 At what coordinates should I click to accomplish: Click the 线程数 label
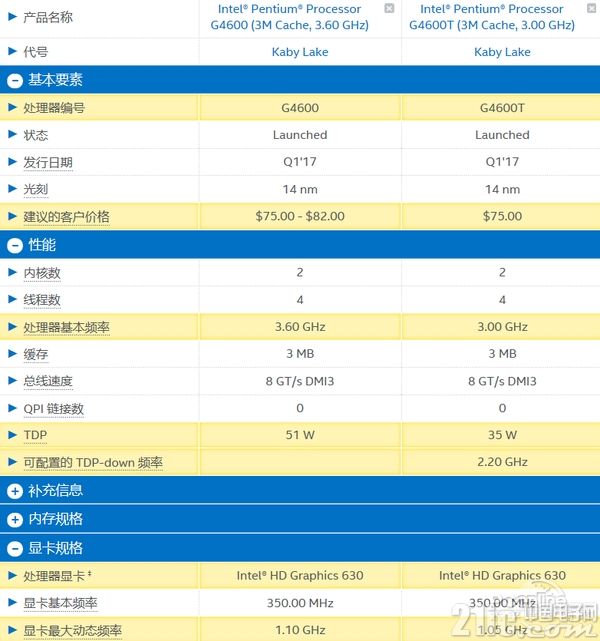point(42,300)
